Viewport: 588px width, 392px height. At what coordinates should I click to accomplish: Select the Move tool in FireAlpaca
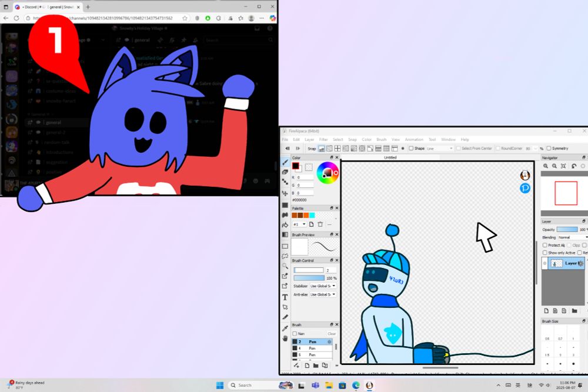285,193
